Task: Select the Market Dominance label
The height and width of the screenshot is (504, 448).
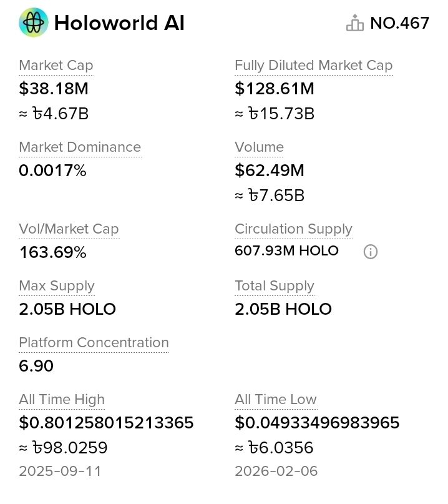Action: [80, 147]
